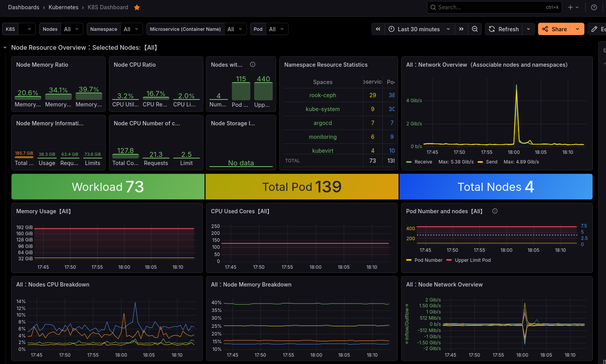Viewport: 606px width, 364px height.
Task: Open the argocd namespace link
Action: (x=322, y=123)
